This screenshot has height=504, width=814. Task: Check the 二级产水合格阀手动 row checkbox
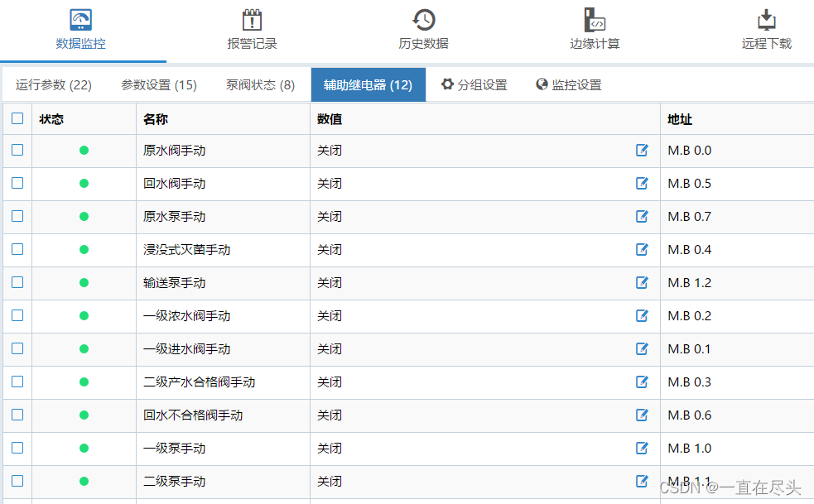pos(17,382)
